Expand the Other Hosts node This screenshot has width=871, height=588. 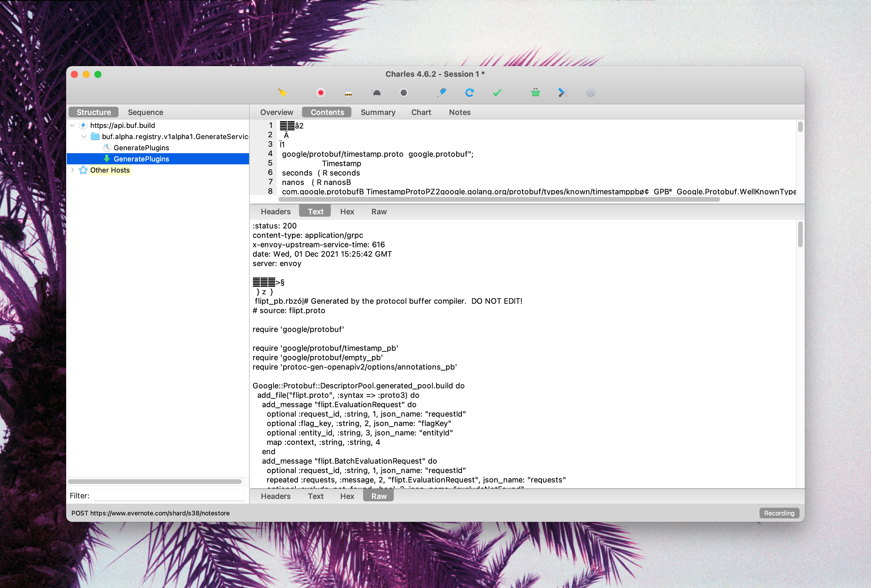[x=72, y=170]
